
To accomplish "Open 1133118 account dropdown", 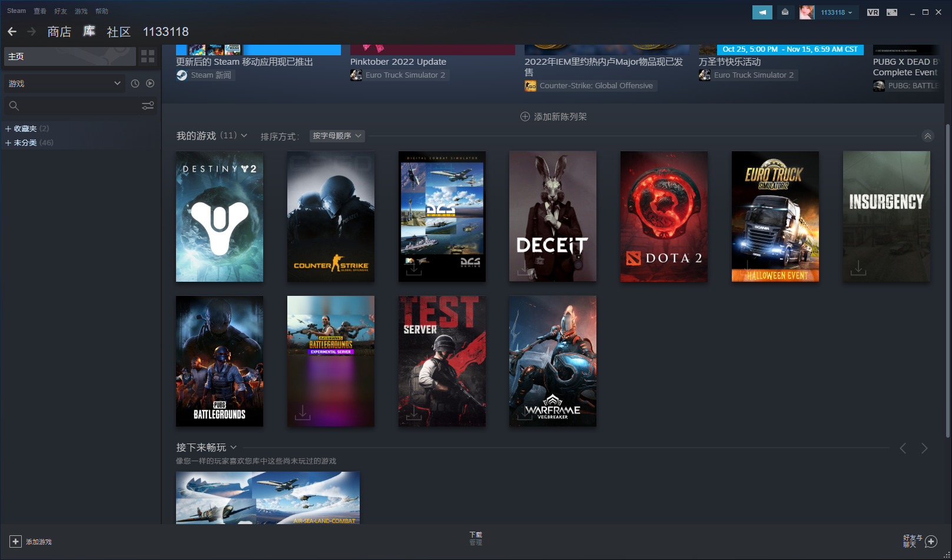I will click(x=836, y=12).
